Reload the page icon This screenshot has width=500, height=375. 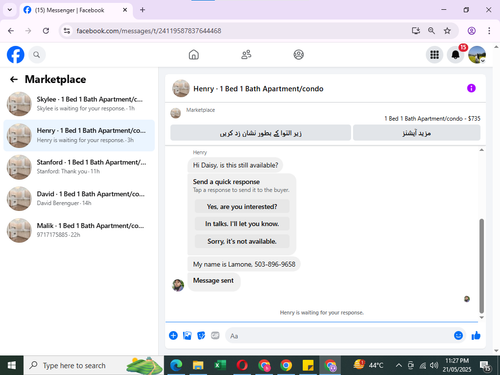[x=46, y=31]
